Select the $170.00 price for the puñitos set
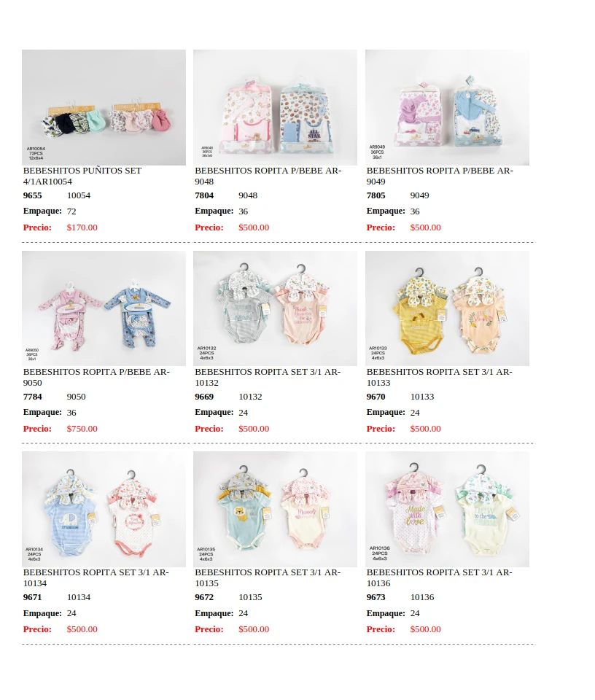Image resolution: width=595 pixels, height=700 pixels. (82, 227)
